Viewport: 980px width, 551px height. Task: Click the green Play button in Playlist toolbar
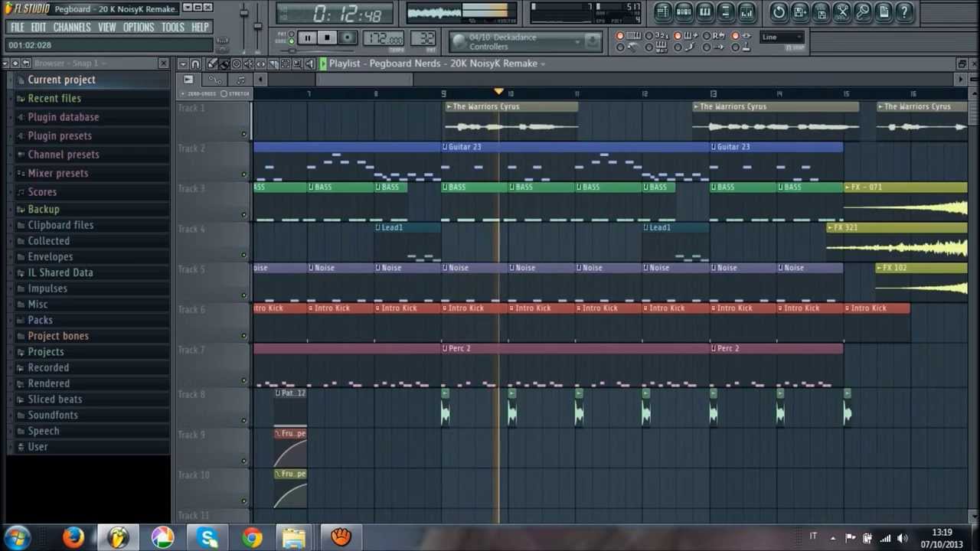point(323,64)
